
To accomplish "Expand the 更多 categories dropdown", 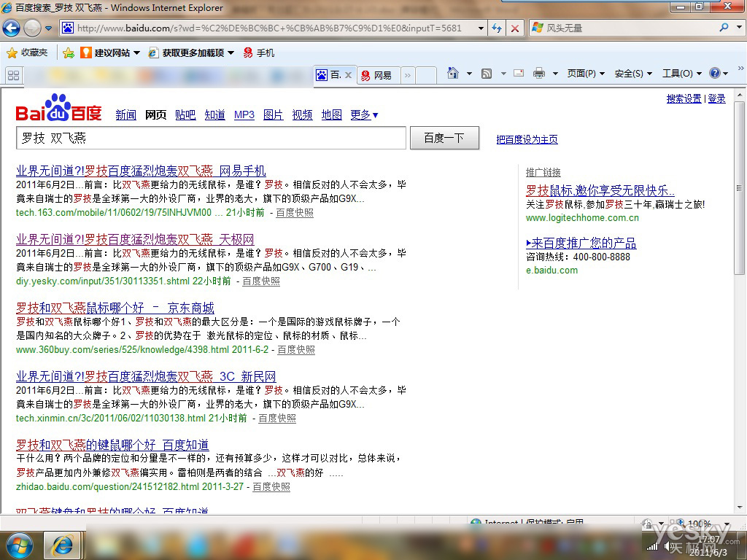I will (x=365, y=114).
